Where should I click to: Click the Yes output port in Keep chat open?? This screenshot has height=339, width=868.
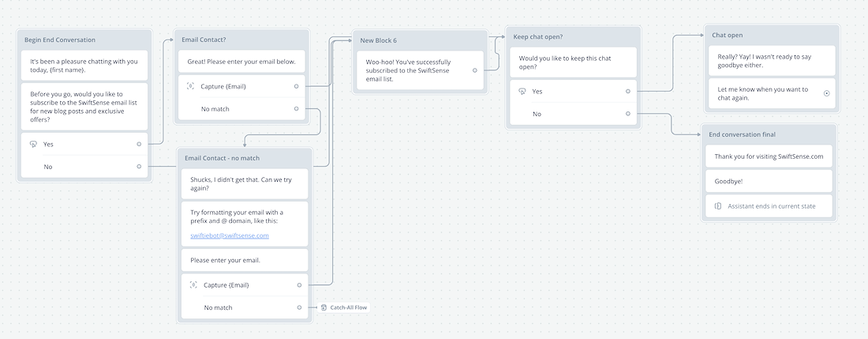(628, 92)
